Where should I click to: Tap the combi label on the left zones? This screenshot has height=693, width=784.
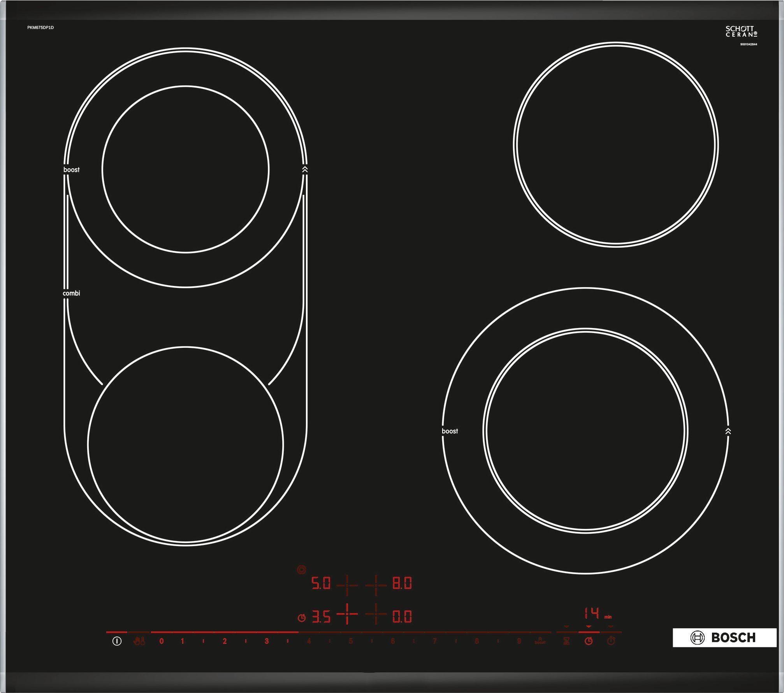click(71, 293)
